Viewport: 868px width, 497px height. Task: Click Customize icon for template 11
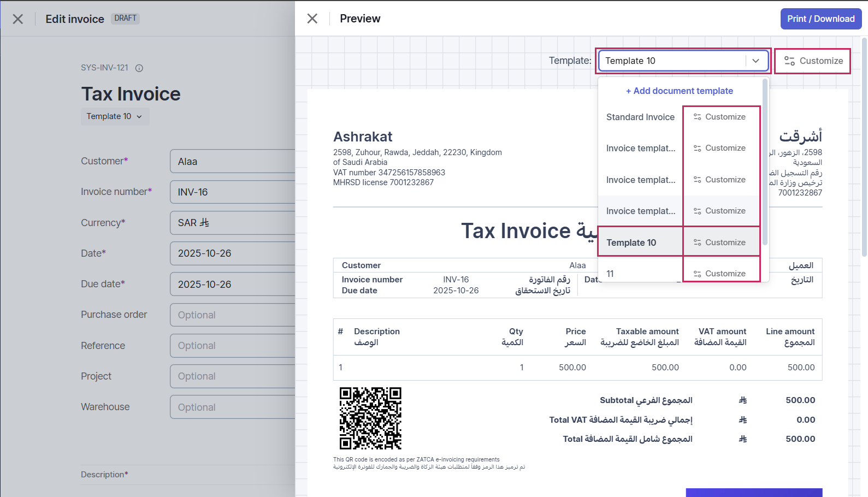point(698,274)
